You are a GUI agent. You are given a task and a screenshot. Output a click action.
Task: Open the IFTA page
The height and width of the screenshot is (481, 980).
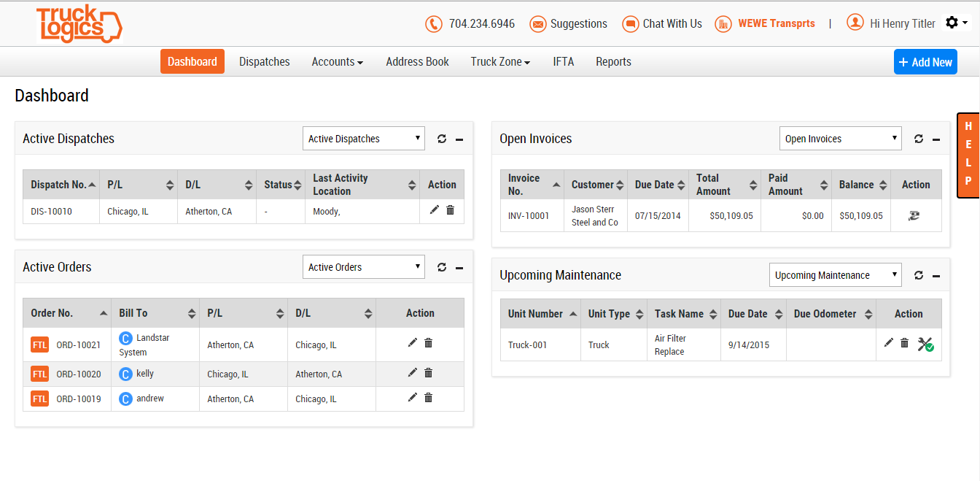[x=564, y=61]
